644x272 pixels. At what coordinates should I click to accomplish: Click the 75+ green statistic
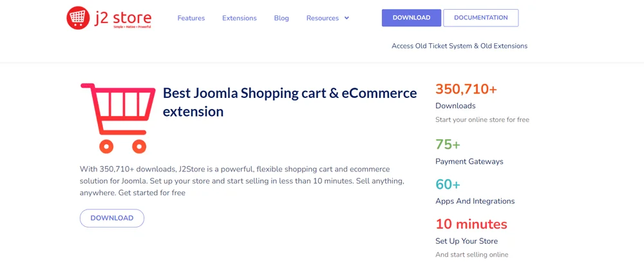pos(448,144)
